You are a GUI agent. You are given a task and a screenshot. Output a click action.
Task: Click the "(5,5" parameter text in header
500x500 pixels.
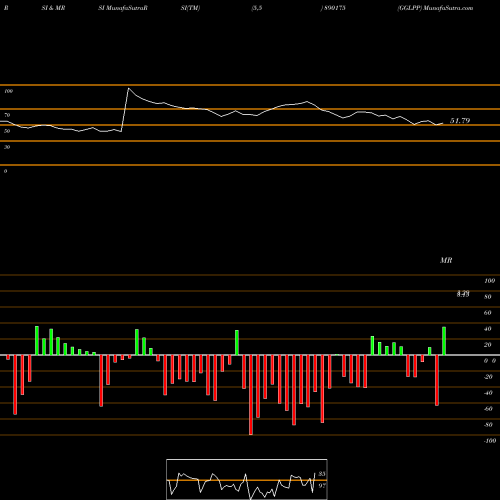tap(257, 8)
